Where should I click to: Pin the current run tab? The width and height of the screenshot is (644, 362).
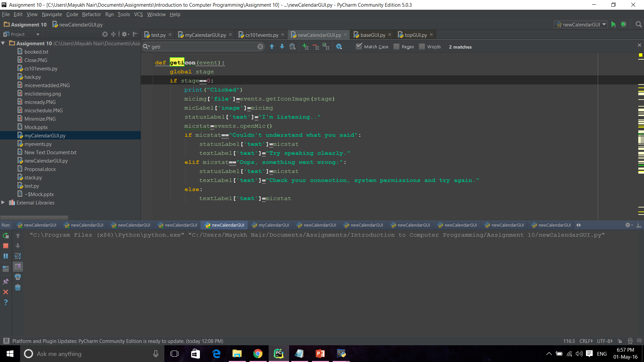tap(6, 282)
